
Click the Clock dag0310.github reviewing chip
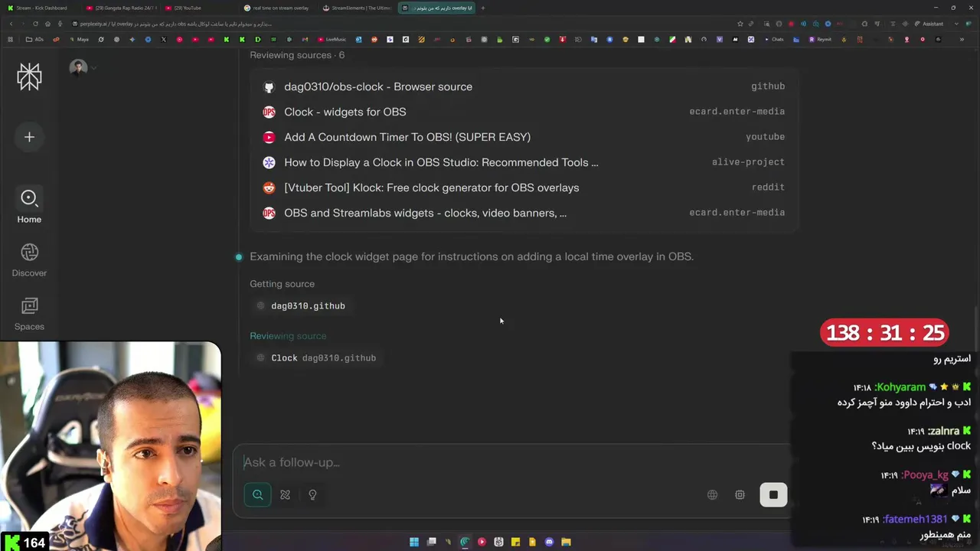(316, 358)
